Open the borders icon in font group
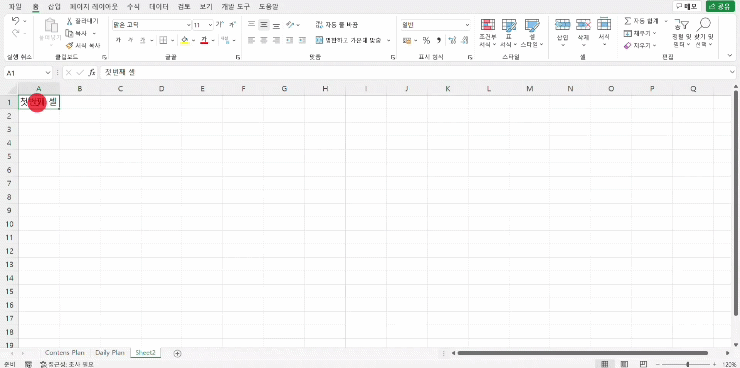The width and height of the screenshot is (740, 368). pyautogui.click(x=162, y=40)
